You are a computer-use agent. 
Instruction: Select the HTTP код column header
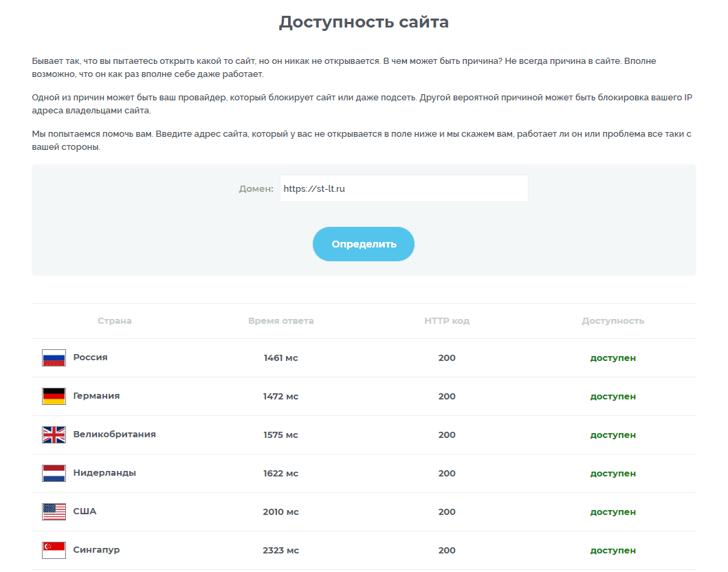pos(447,321)
